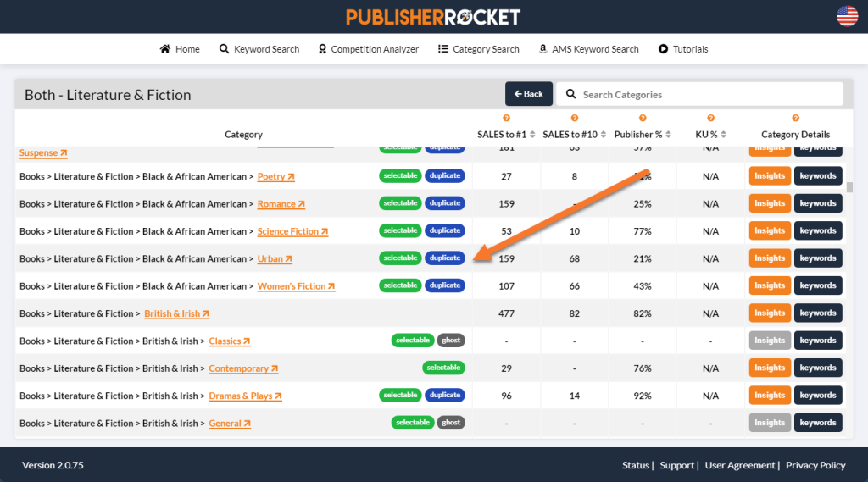
Task: Go to the AMS Keyword Search page
Action: click(588, 49)
